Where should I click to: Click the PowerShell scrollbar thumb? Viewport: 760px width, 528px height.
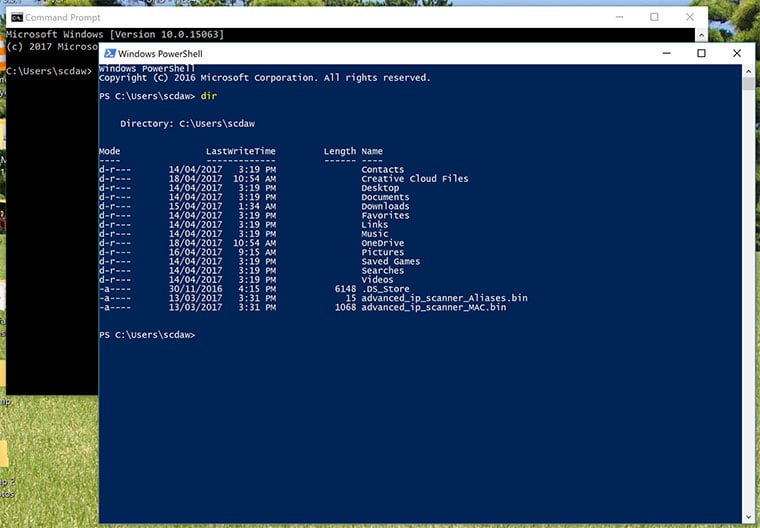tap(748, 83)
